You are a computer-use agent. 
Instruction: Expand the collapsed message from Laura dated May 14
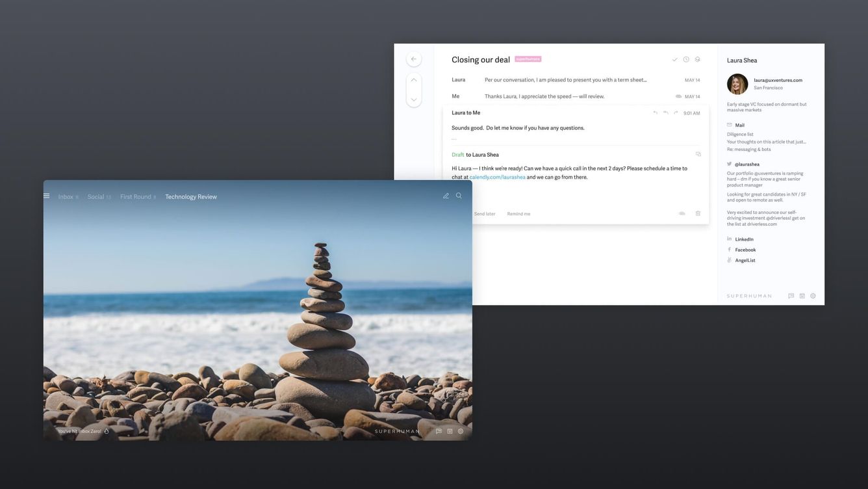pyautogui.click(x=565, y=80)
